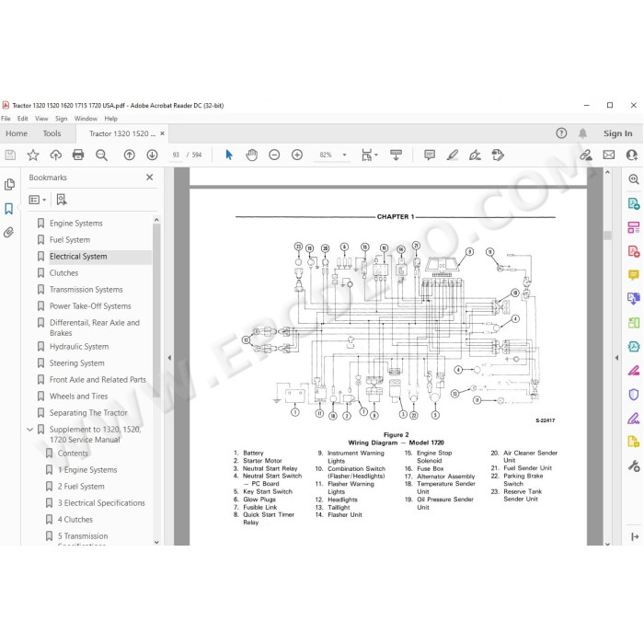Expand right tools pane labels

point(635,536)
